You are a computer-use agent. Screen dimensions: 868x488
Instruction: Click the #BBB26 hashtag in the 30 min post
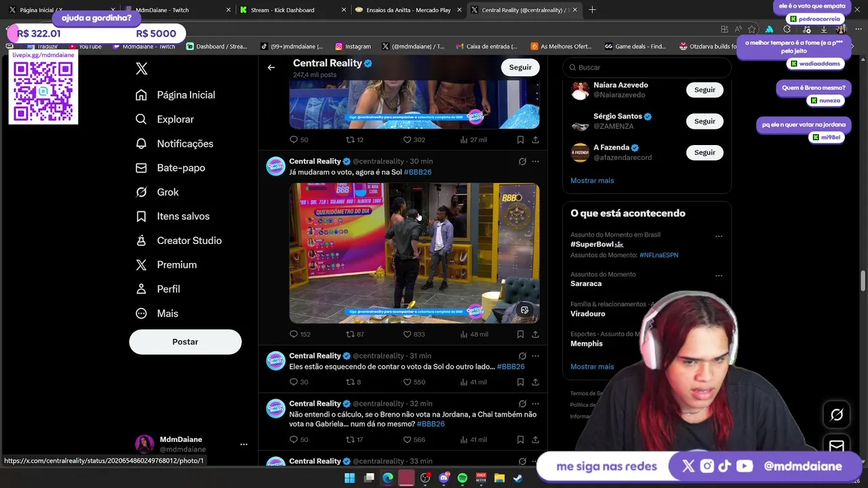pos(418,172)
